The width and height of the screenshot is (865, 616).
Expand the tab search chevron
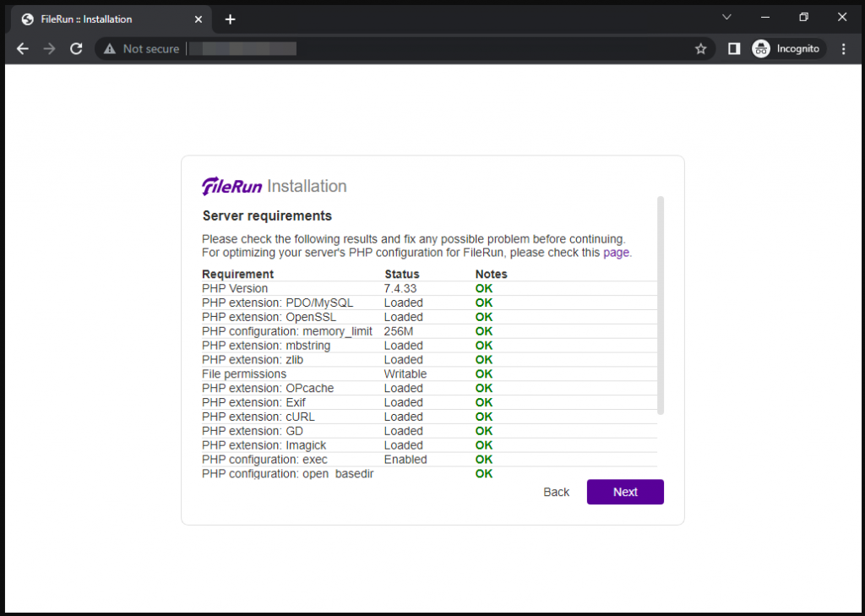pyautogui.click(x=726, y=18)
